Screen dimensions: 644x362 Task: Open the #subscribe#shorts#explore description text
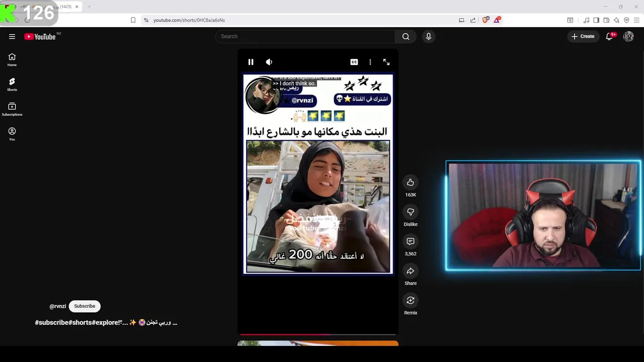point(106,322)
